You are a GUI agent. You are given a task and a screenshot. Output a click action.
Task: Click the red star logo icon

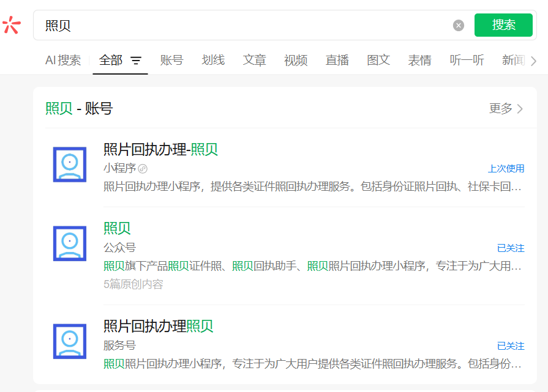tap(12, 25)
